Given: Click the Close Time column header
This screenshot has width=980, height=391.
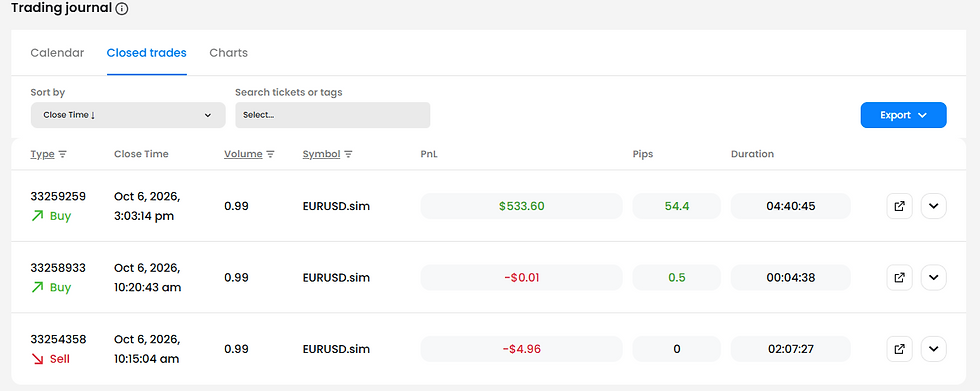Looking at the screenshot, I should 141,154.
